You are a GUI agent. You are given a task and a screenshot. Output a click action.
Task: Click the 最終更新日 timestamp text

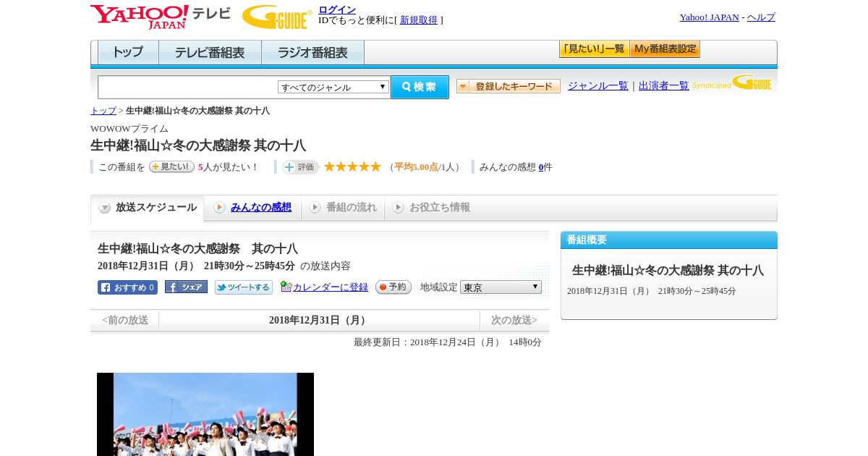tap(448, 342)
